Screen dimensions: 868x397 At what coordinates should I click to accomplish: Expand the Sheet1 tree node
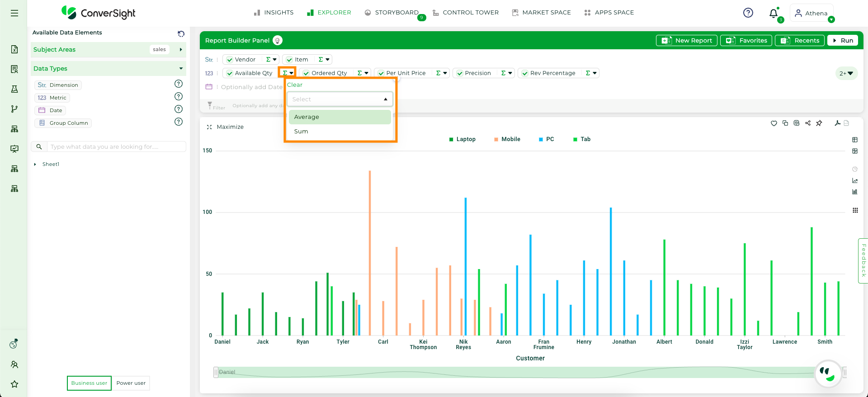(35, 164)
